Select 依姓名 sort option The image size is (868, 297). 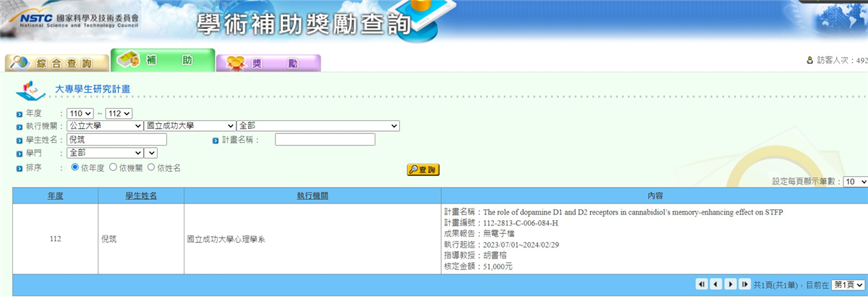click(x=151, y=167)
